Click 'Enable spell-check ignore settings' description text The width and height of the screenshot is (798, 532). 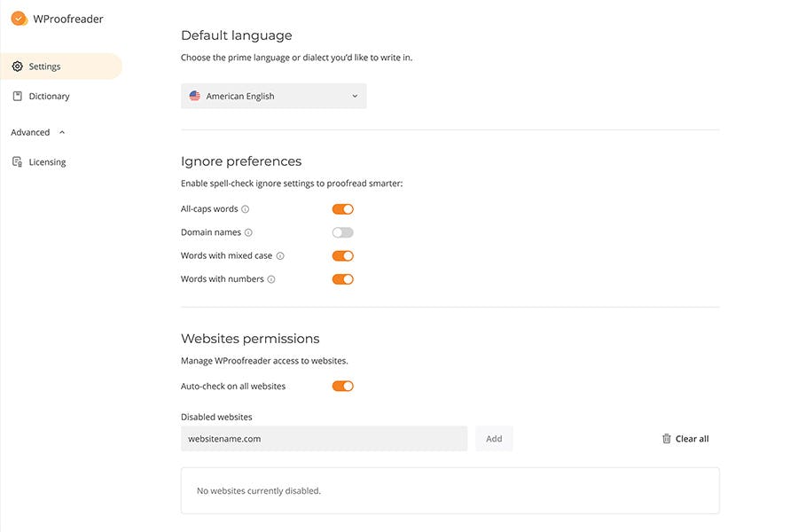click(x=292, y=184)
